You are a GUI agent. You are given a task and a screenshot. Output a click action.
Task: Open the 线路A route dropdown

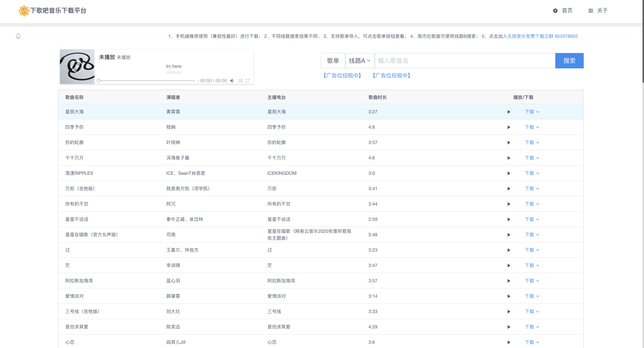point(359,61)
